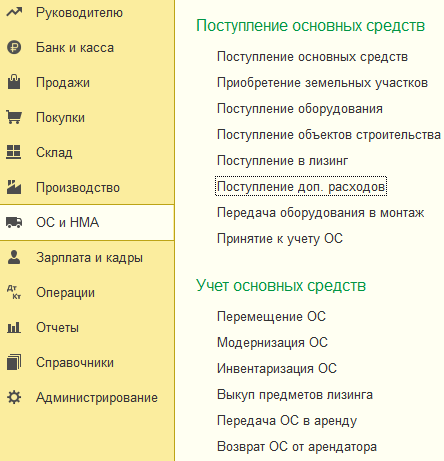Image resolution: width=444 pixels, height=461 pixels.
Task: Open Поступление доп. расходов link
Action: coord(301,186)
